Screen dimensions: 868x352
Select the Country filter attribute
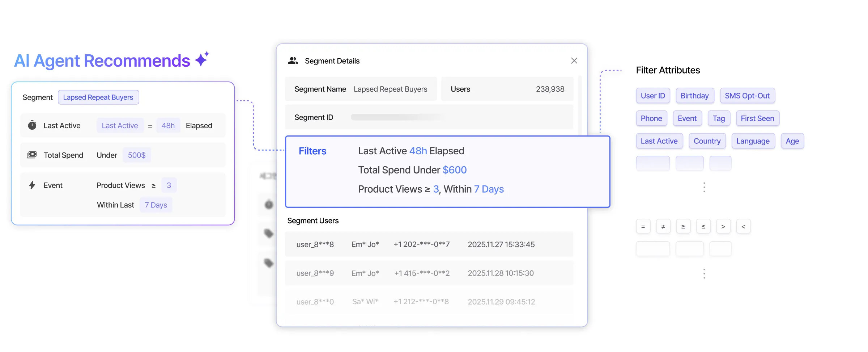707,141
